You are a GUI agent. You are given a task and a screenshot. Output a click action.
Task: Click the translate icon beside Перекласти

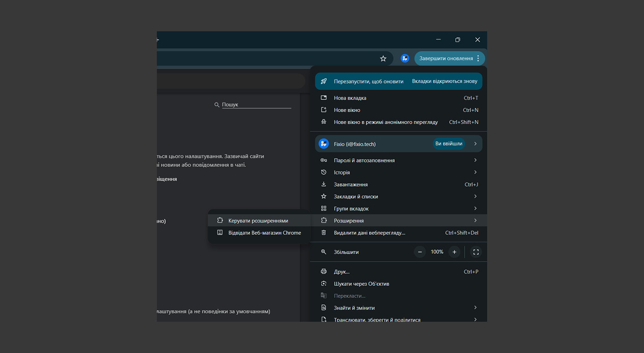324,296
